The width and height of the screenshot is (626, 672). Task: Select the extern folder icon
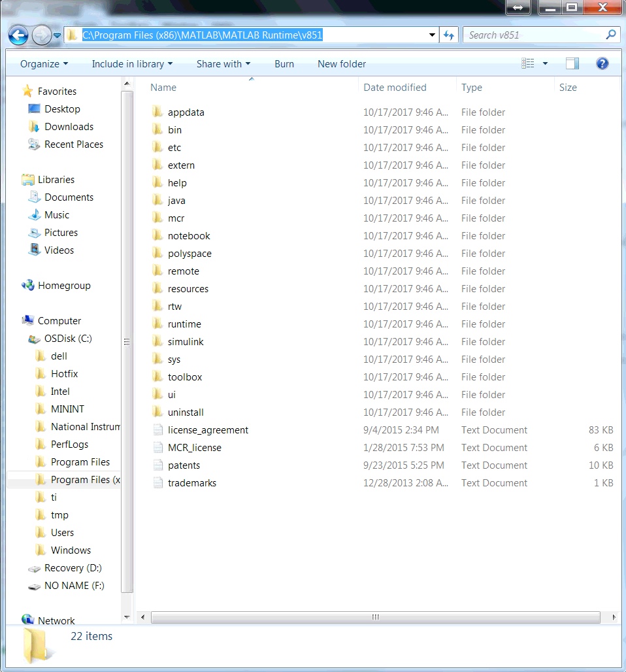tap(157, 165)
